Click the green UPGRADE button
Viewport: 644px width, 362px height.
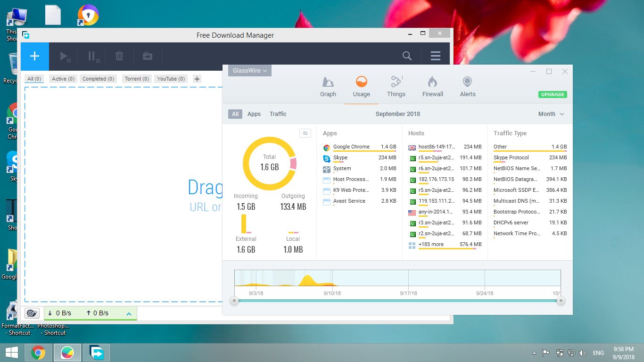553,94
